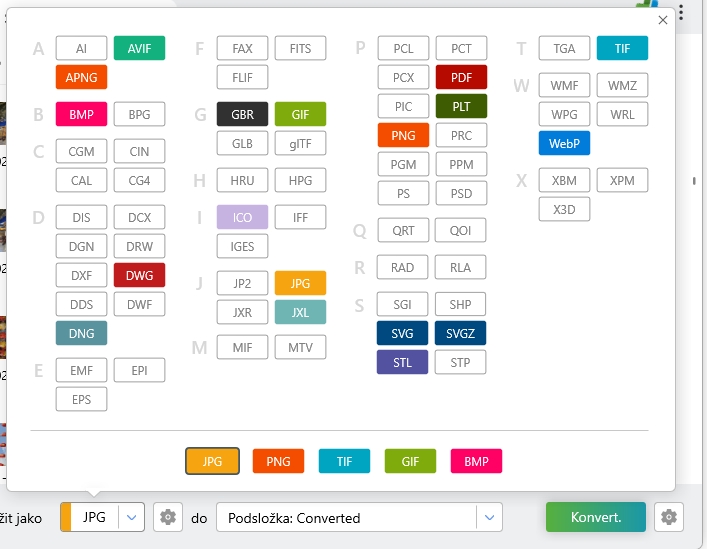Select the SVGZ format

click(461, 333)
